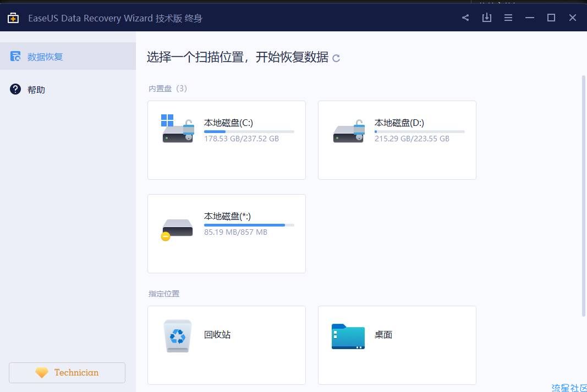This screenshot has height=392, width=587.
Task: Close the EaseUS window
Action: tap(572, 18)
